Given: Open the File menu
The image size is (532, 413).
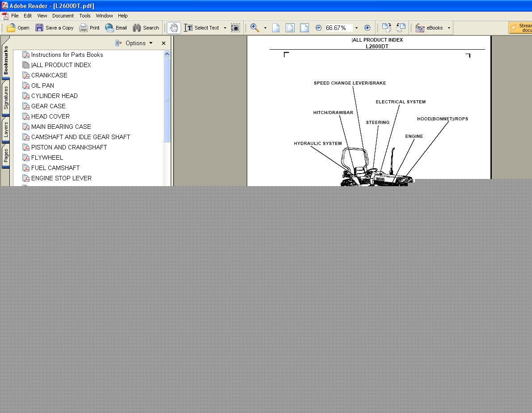Looking at the screenshot, I should tap(15, 16).
